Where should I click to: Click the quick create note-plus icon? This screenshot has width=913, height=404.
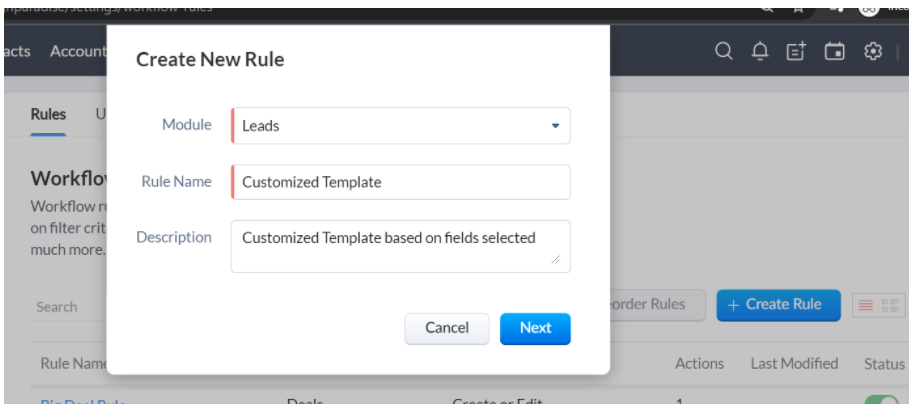click(796, 52)
